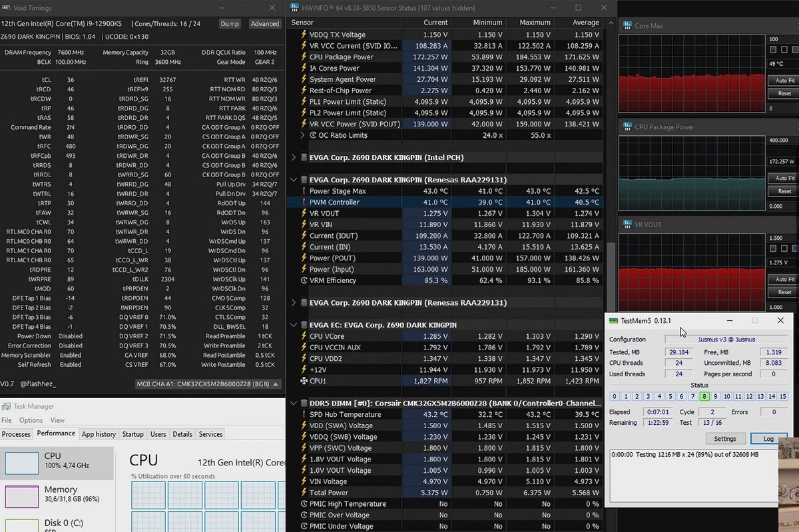The image size is (799, 532).
Task: Click Maximum column header in HWiNFO
Action: pos(530,23)
